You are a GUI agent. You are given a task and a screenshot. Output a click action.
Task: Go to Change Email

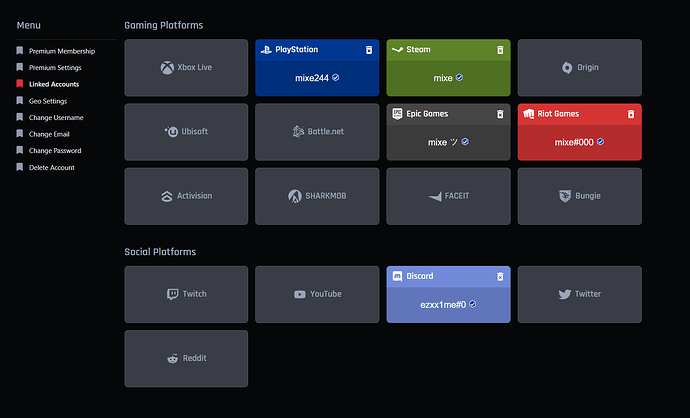pos(49,134)
